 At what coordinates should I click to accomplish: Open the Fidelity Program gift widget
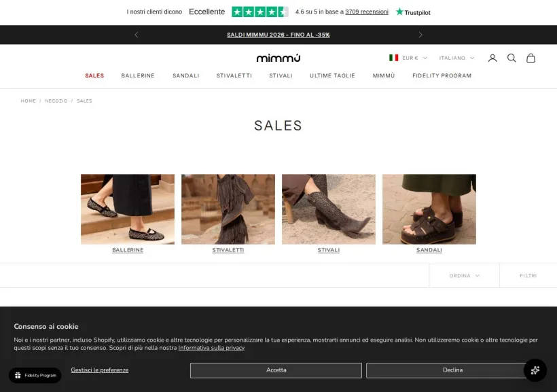[35, 375]
